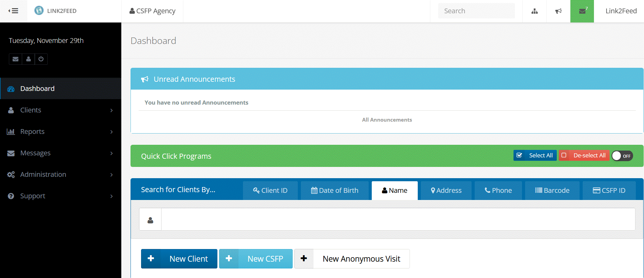The image size is (644, 278).
Task: Toggle the Quick Click Programs OFF switch
Action: (x=622, y=156)
